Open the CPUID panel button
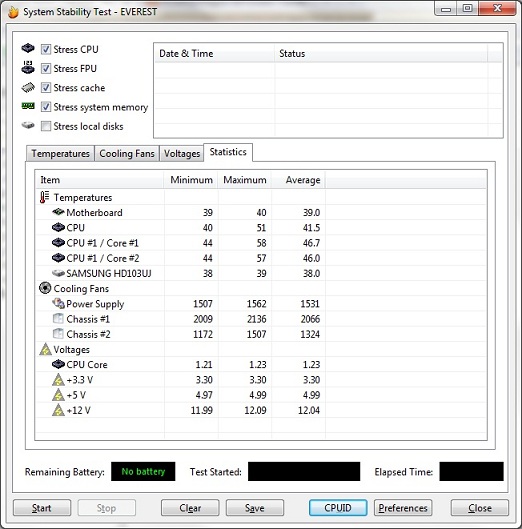The height and width of the screenshot is (529, 522). [x=338, y=508]
